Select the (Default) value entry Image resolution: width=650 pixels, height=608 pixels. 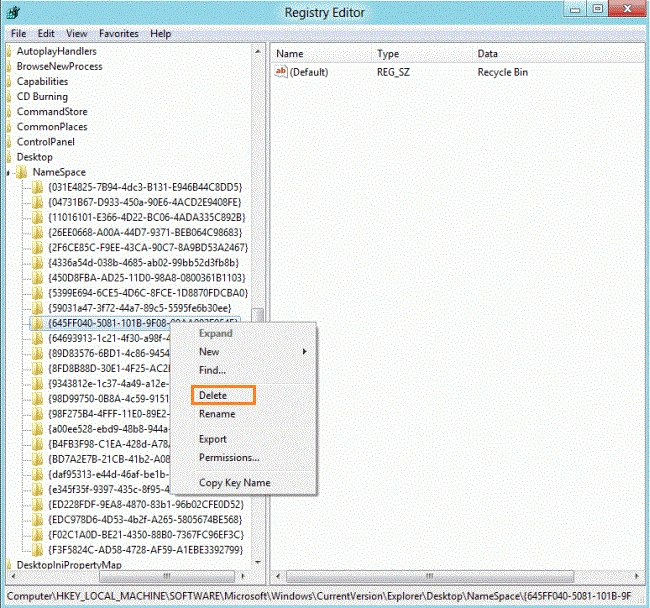click(309, 72)
